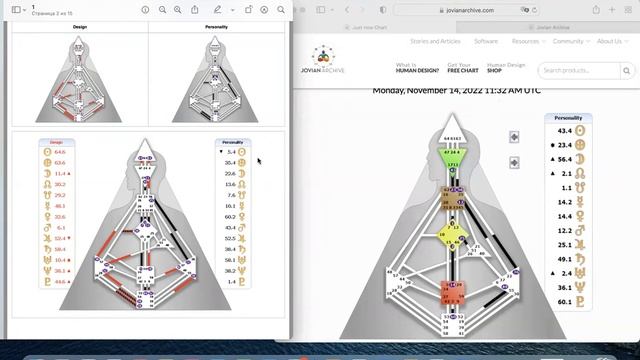Click the green Ajna center on website bodygraph
Viewport: 640px width, 360px height.
click(x=453, y=159)
